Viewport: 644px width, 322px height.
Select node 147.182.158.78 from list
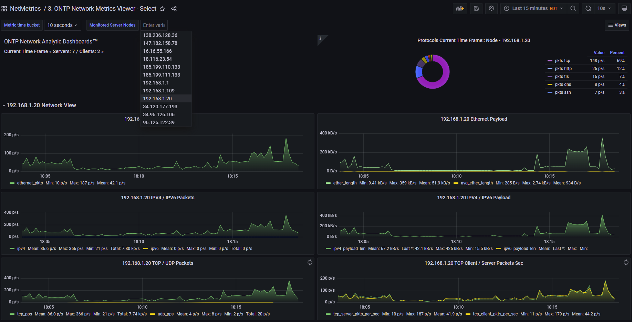tap(166, 43)
